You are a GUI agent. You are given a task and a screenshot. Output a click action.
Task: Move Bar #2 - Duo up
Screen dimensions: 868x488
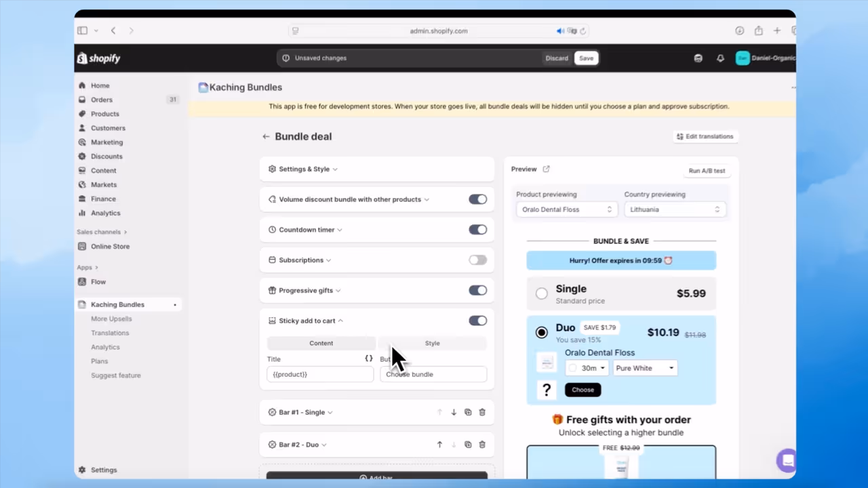[439, 445]
